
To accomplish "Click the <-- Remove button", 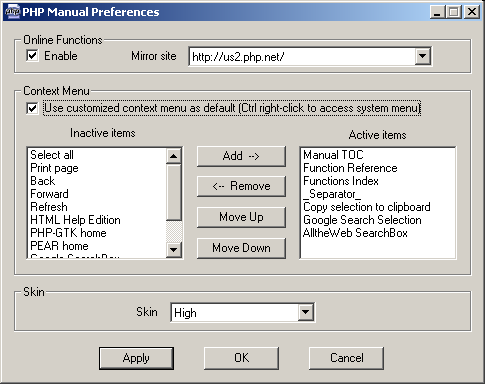I will click(241, 186).
